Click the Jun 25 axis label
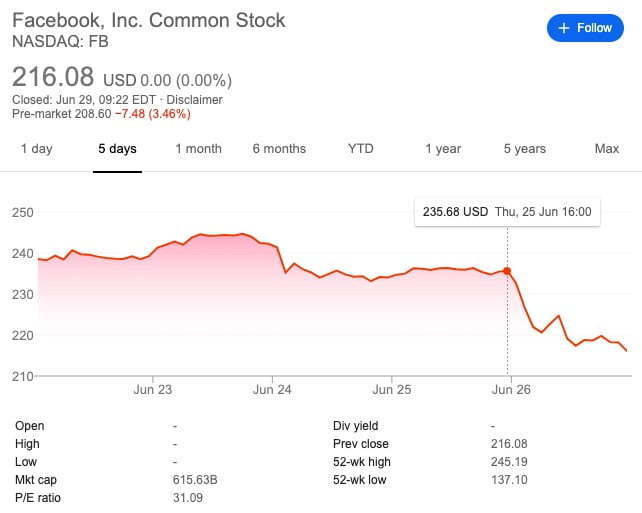Screen dimensions: 642x513 click(392, 389)
